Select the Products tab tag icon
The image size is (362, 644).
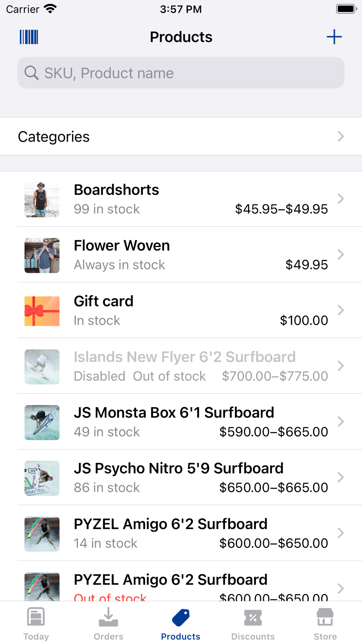pyautogui.click(x=181, y=617)
